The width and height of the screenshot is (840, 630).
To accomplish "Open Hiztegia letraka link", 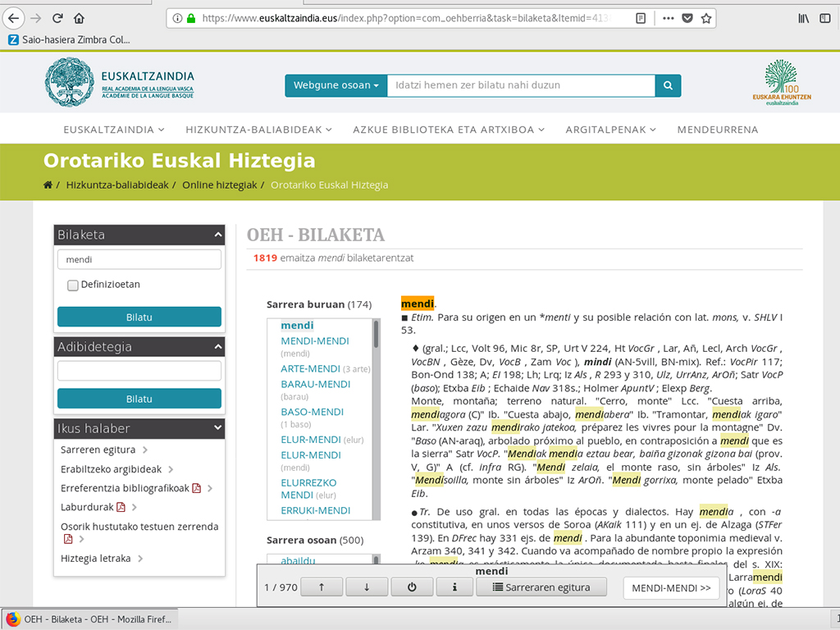I will click(95, 558).
